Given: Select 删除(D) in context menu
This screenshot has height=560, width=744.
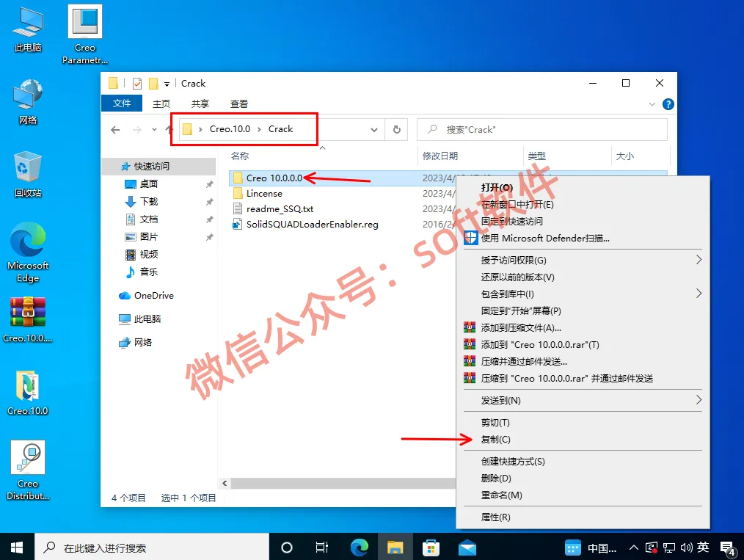Looking at the screenshot, I should click(496, 478).
